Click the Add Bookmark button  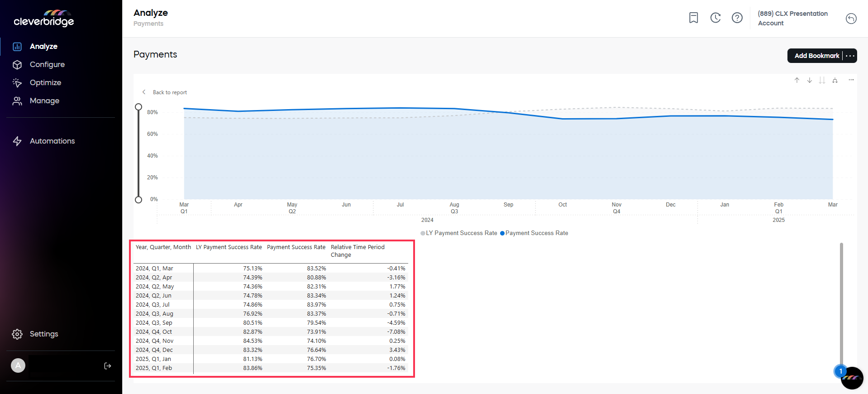pos(816,56)
